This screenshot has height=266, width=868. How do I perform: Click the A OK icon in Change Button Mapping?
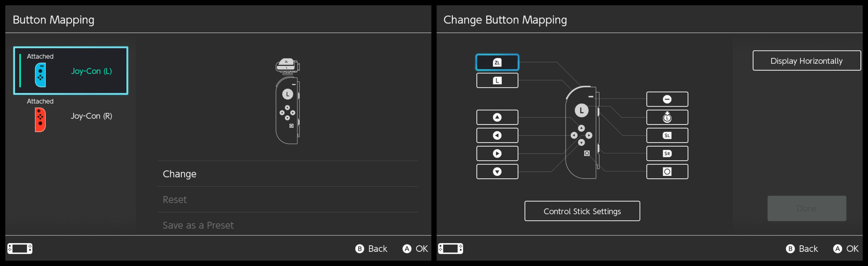(837, 249)
